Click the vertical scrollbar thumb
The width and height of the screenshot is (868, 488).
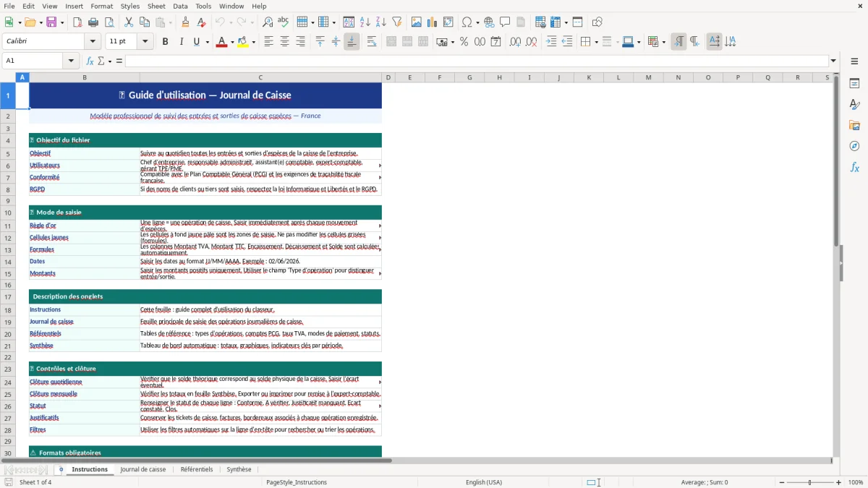[x=836, y=162]
